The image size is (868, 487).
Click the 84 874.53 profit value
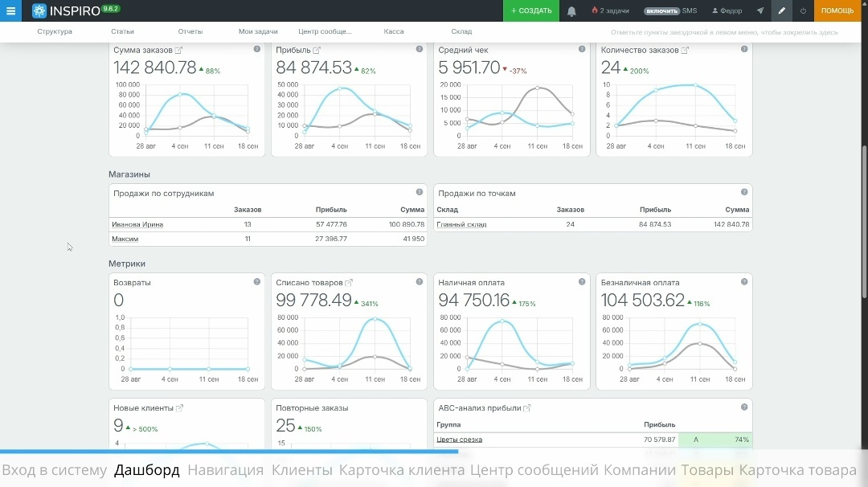314,68
